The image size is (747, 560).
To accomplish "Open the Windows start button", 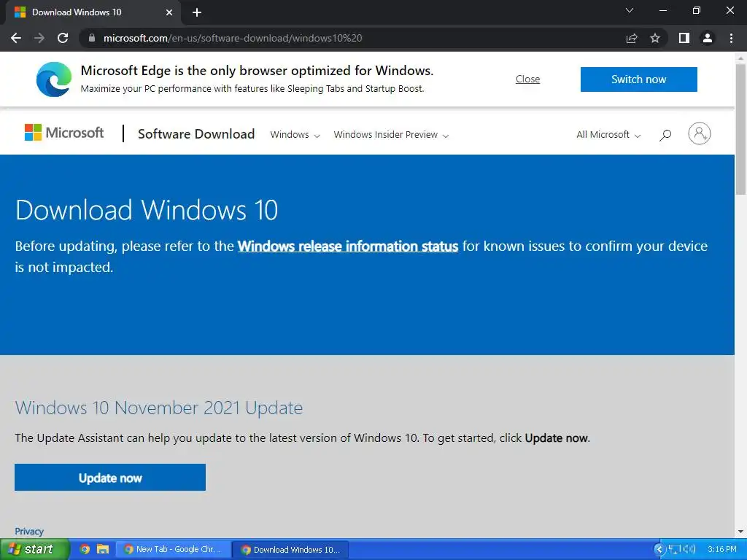I will pyautogui.click(x=35, y=549).
